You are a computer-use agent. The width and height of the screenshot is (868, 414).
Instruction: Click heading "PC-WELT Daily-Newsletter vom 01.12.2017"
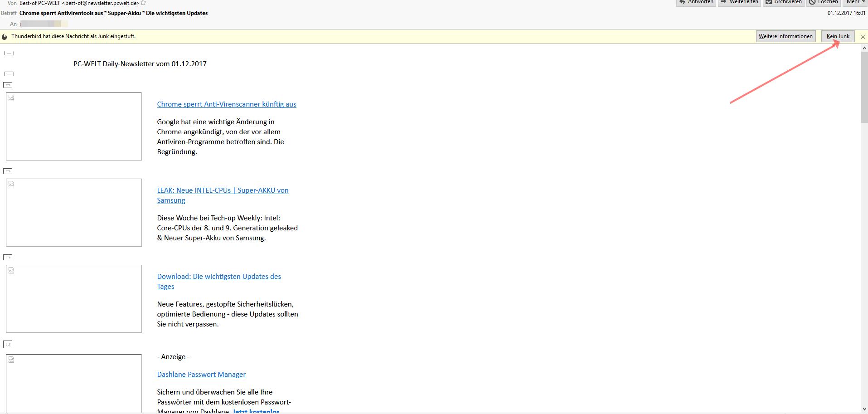140,64
